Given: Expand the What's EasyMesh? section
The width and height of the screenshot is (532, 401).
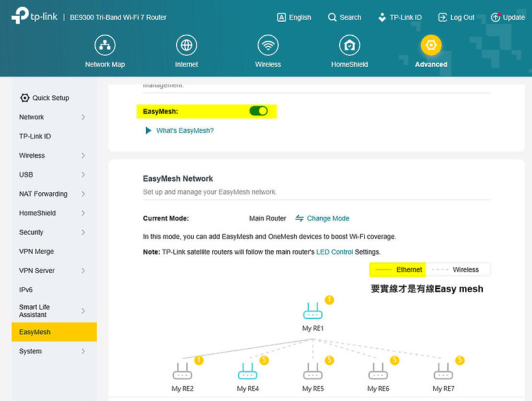Looking at the screenshot, I should [x=148, y=131].
